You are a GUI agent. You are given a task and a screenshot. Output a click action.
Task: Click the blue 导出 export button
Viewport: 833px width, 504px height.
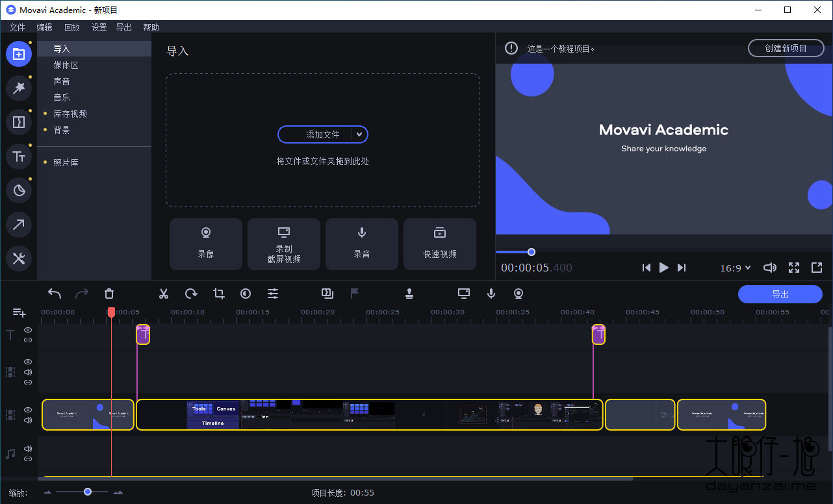[780, 294]
